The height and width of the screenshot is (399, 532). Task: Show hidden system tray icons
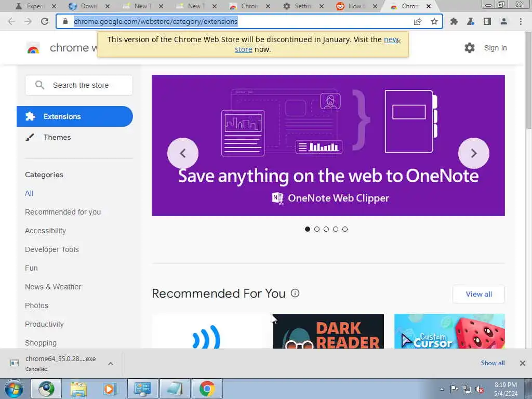pyautogui.click(x=442, y=389)
